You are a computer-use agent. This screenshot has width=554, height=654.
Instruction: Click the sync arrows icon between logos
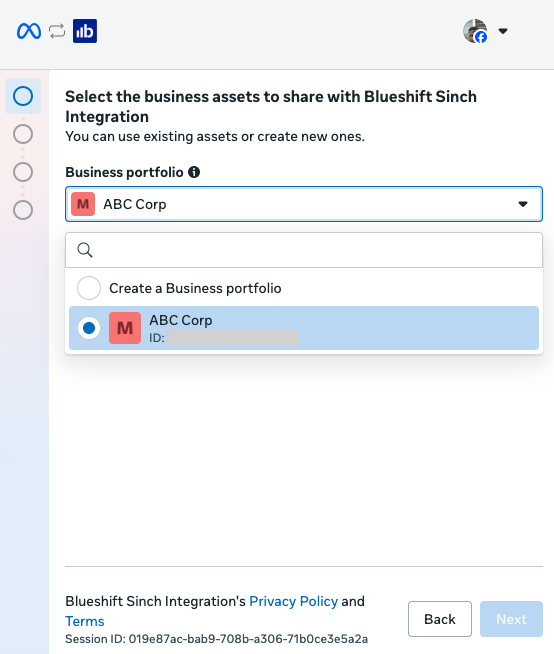57,31
